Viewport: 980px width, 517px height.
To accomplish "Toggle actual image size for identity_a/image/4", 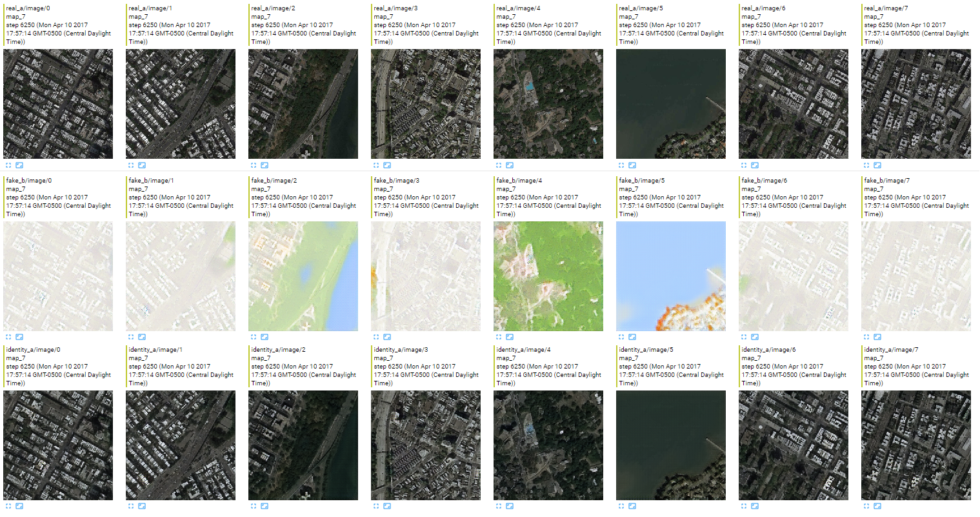I will pos(509,506).
